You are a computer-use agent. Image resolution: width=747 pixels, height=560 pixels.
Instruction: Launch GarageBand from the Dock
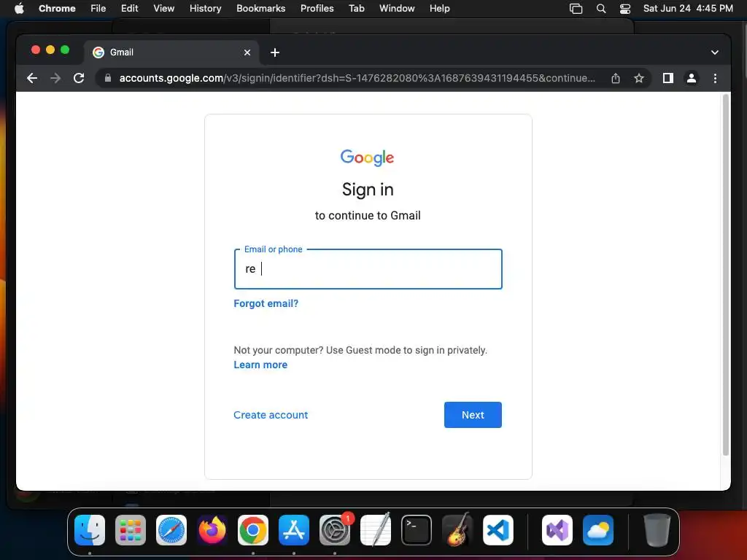click(457, 530)
